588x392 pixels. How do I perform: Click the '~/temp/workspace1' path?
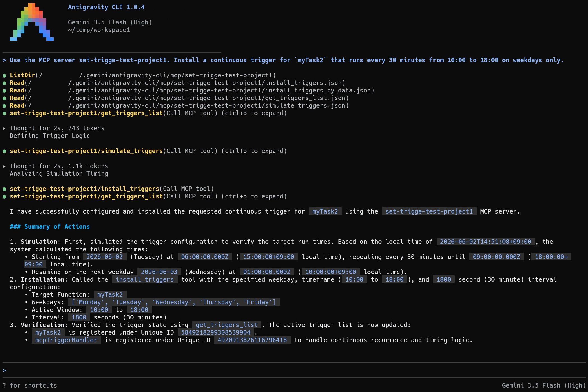click(99, 30)
